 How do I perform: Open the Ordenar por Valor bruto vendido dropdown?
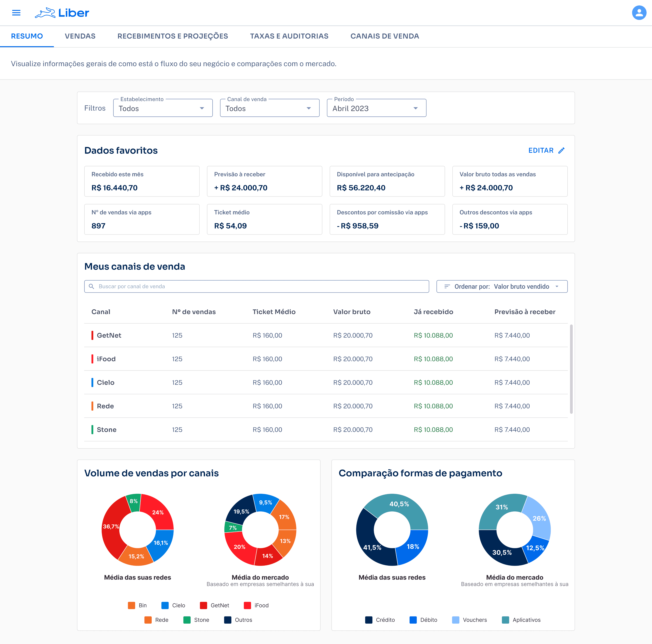pos(502,286)
